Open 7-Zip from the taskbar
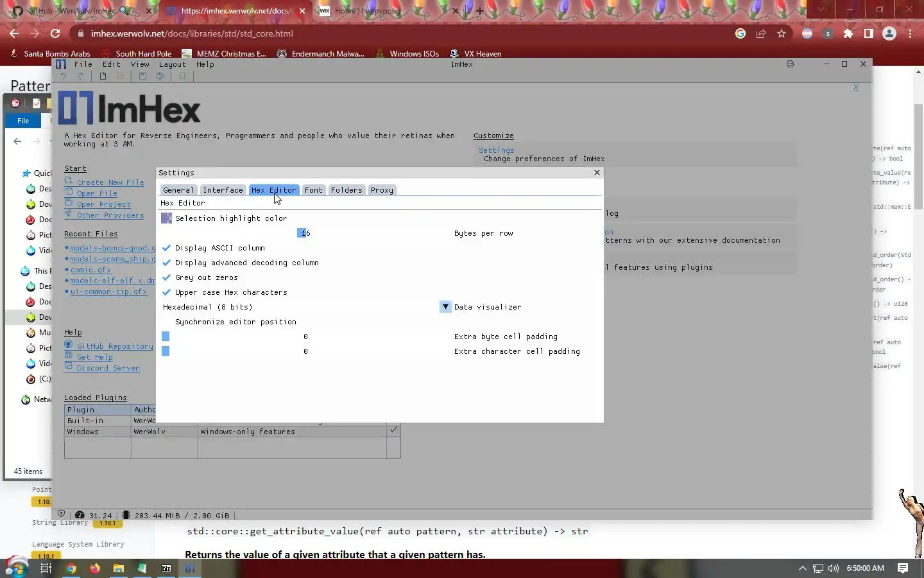Screen dimensions: 924x578 coord(166,568)
